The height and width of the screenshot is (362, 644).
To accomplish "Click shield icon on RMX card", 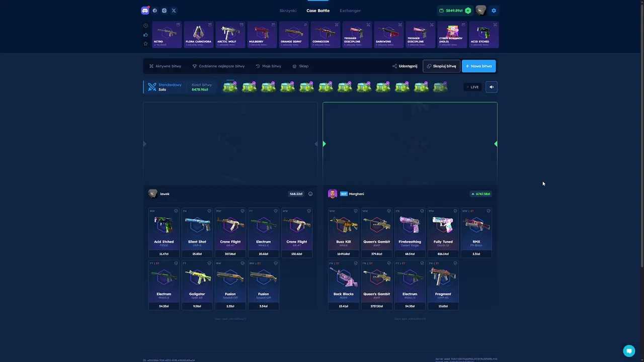I will tap(489, 211).
